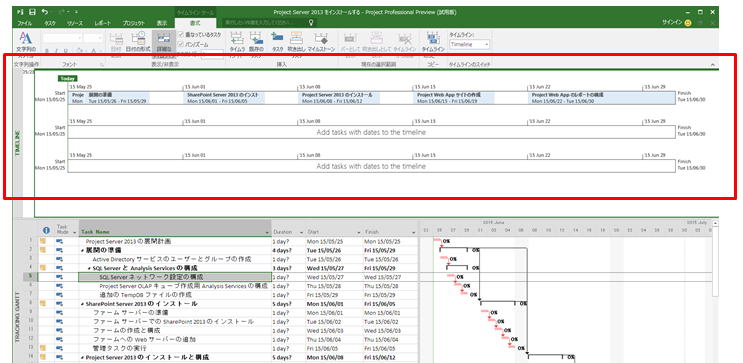Click task mode icon in row 1
The height and width of the screenshot is (363, 743).
[x=60, y=241]
